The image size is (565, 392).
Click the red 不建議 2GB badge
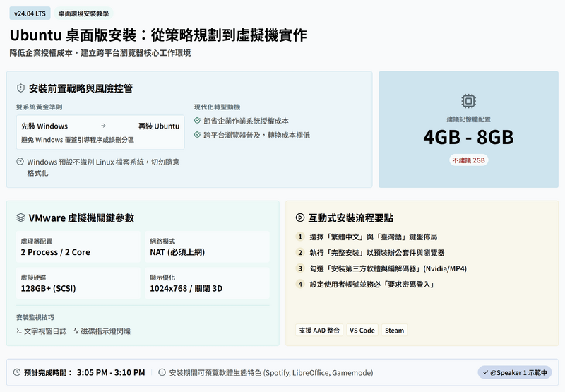click(468, 160)
